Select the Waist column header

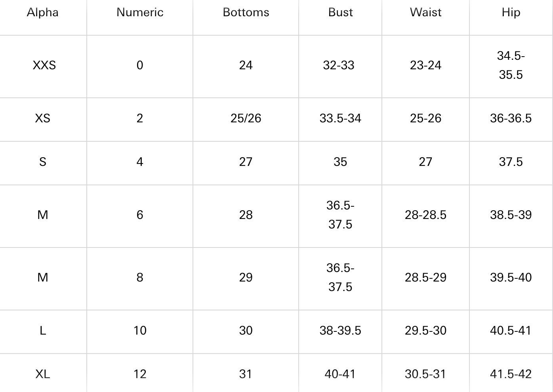click(425, 12)
